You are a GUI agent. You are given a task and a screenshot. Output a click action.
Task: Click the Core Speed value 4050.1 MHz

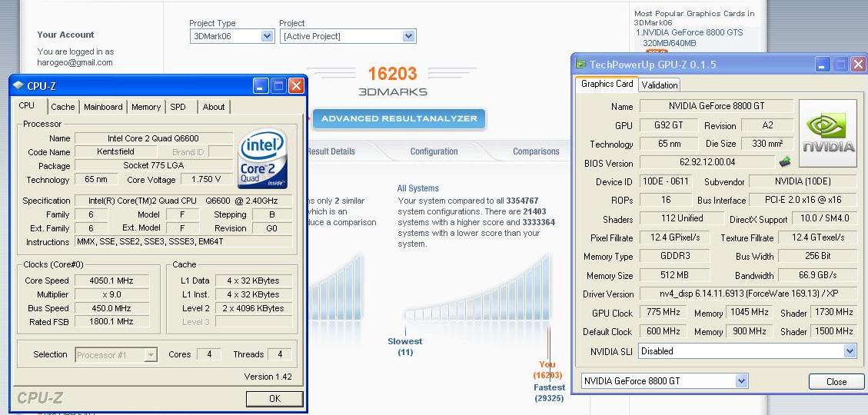tap(111, 281)
